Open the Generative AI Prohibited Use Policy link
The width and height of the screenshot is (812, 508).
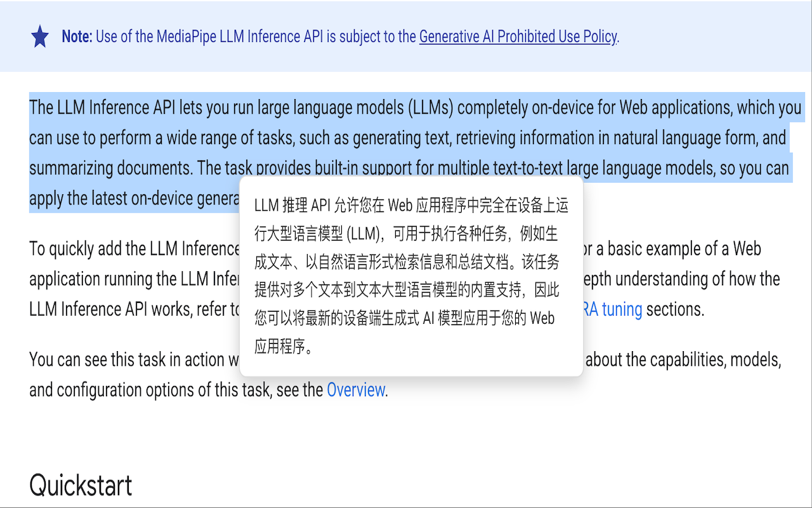tap(517, 37)
